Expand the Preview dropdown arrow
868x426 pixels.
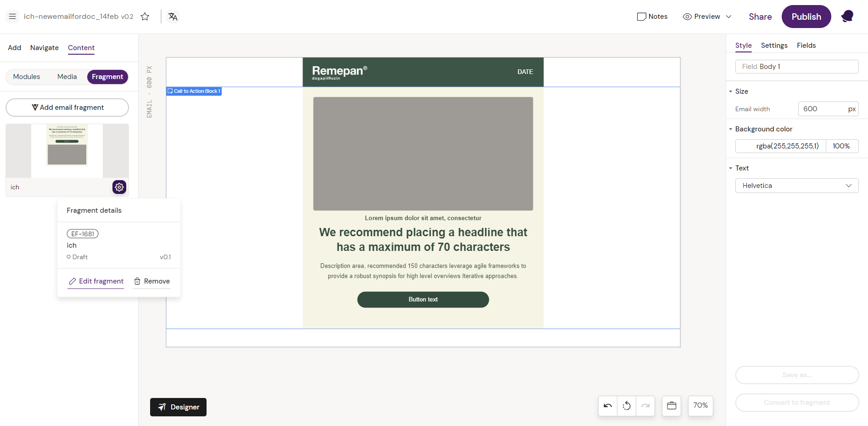pyautogui.click(x=728, y=17)
